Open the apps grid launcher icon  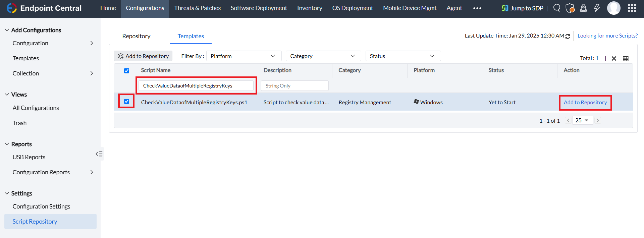[x=632, y=8]
